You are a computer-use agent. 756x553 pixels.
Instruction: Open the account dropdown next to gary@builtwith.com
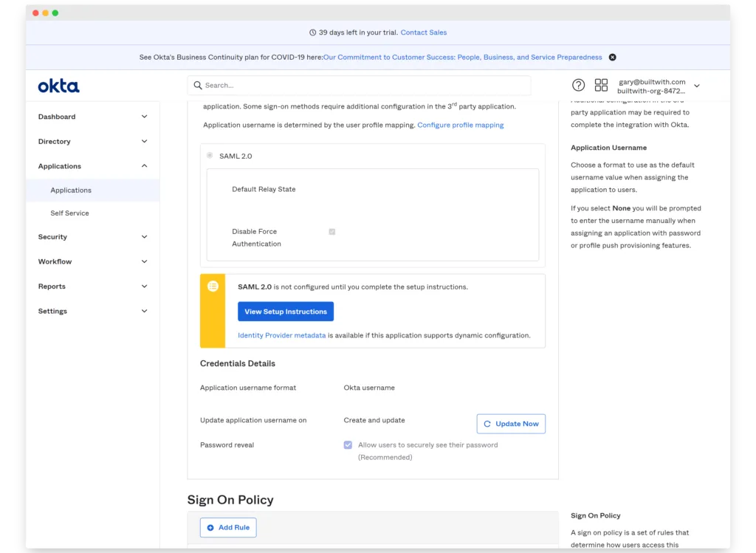pyautogui.click(x=697, y=86)
